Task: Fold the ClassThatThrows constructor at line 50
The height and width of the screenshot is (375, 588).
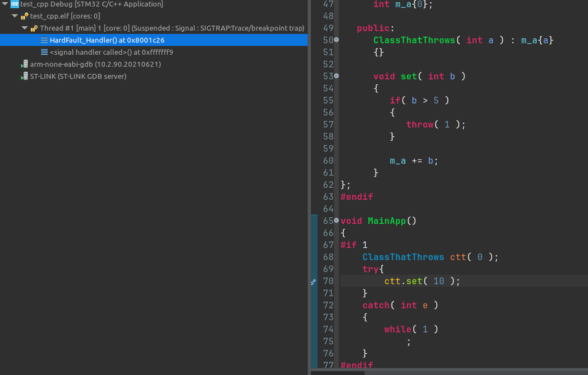Action: pyautogui.click(x=336, y=40)
